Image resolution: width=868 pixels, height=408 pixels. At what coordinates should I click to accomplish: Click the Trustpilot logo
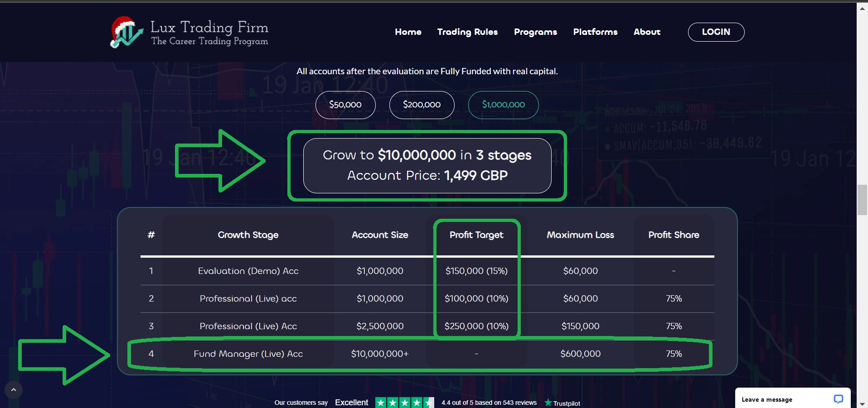coord(562,403)
